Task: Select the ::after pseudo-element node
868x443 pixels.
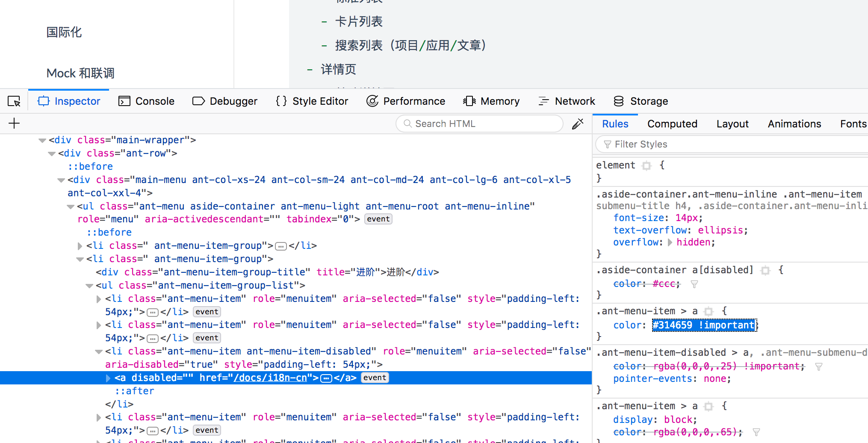Action: (x=134, y=391)
